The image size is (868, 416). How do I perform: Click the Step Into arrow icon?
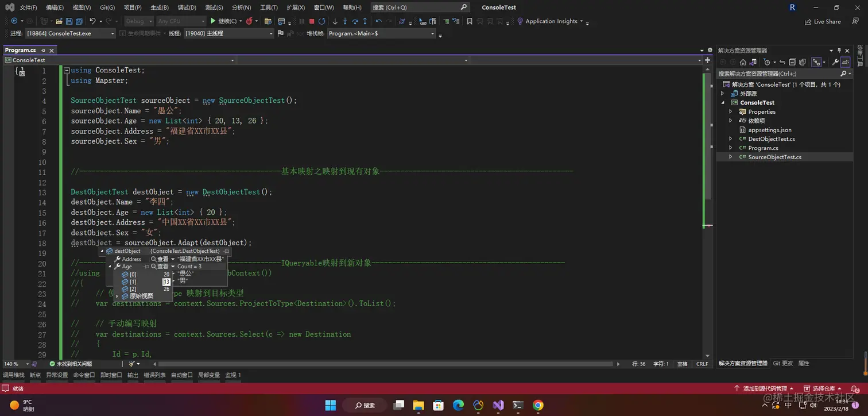point(344,21)
